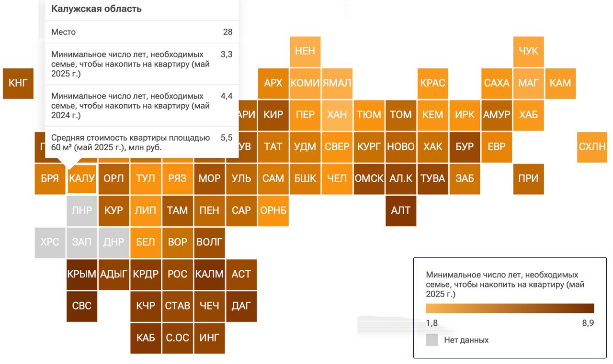Select the ОРНБ region tile
This screenshot has height=364, width=613.
273,210
